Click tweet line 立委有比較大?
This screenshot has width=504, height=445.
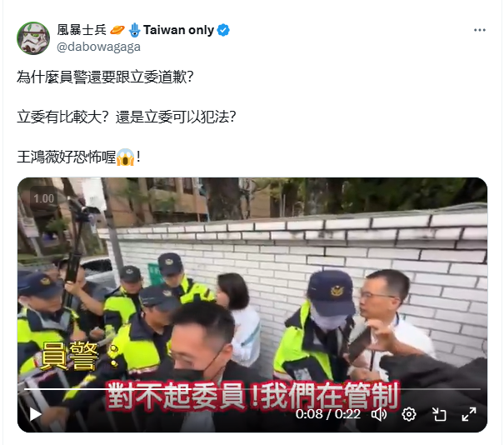click(x=62, y=117)
